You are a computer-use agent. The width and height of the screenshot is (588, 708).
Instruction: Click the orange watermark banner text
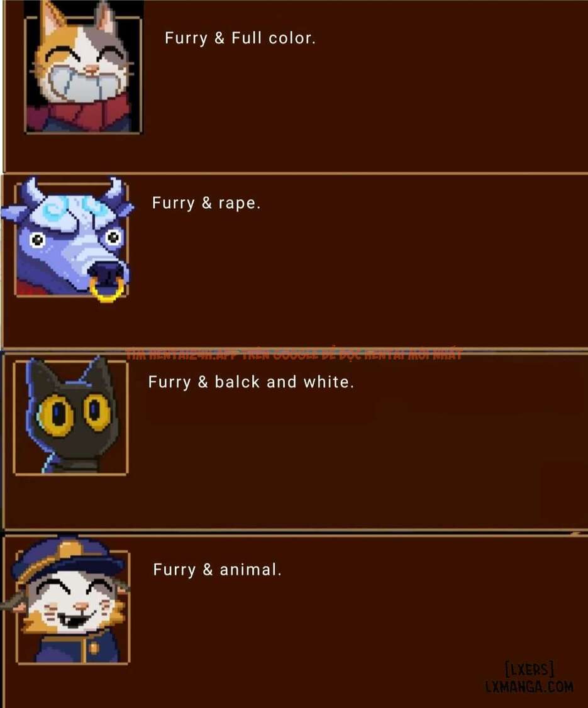(x=294, y=355)
